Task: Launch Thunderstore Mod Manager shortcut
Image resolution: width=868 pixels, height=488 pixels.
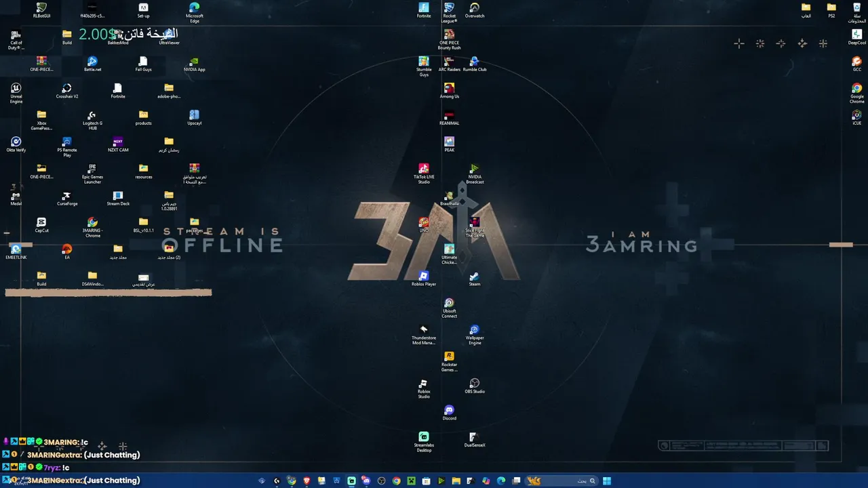Action: [x=424, y=335]
